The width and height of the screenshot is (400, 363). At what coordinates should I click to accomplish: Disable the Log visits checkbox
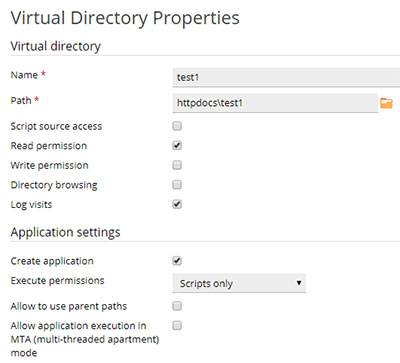[177, 204]
